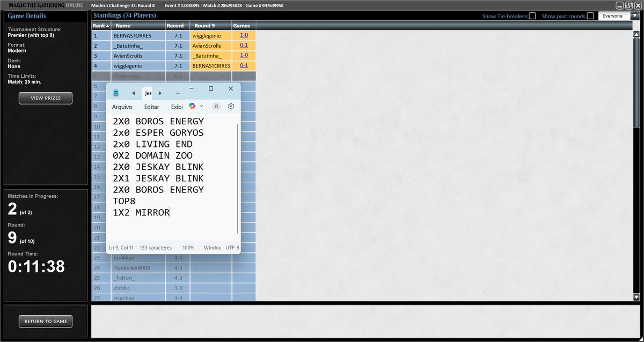Click the '2x0 ESPER GORYOS' line in Notepad
Image resolution: width=644 pixels, height=342 pixels.
pyautogui.click(x=158, y=133)
